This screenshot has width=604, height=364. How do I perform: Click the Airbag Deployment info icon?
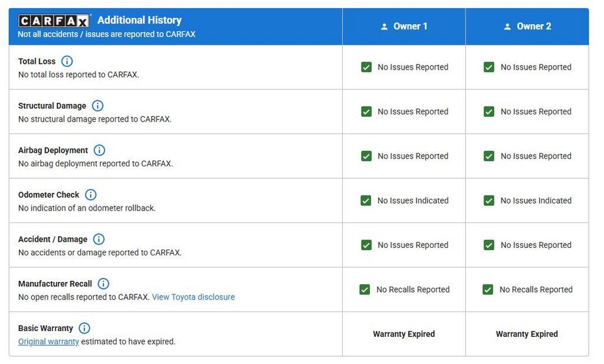pos(100,150)
